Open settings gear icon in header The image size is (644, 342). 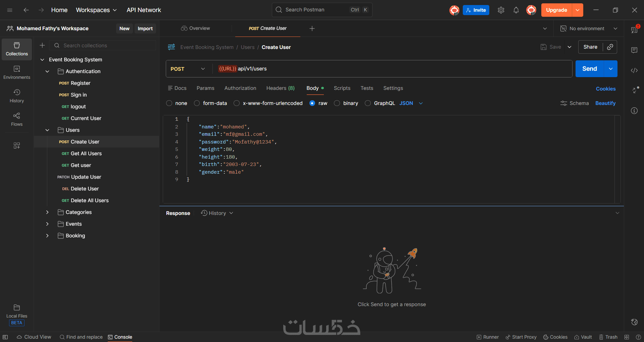tap(501, 10)
